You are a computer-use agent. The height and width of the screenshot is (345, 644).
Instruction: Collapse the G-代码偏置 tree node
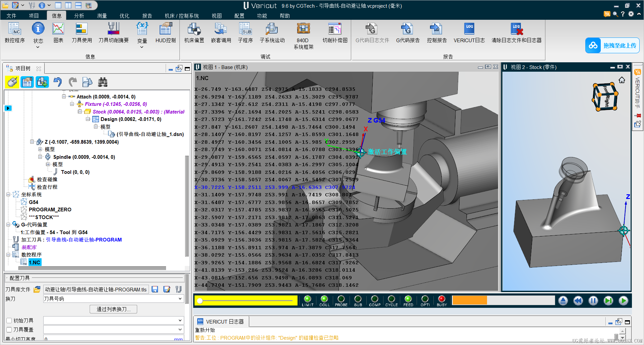8,224
